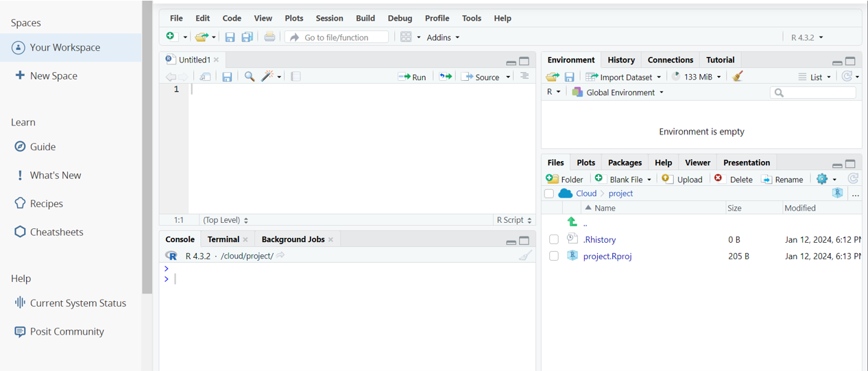Open the ellipsis go-to-directory button
The height and width of the screenshot is (371, 868).
(855, 194)
